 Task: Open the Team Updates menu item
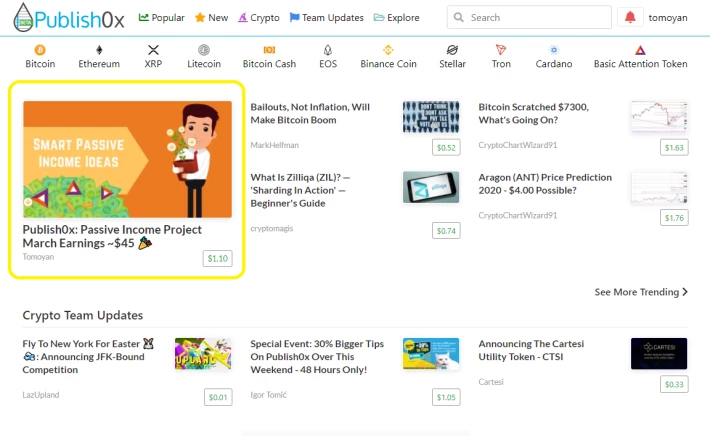point(326,18)
